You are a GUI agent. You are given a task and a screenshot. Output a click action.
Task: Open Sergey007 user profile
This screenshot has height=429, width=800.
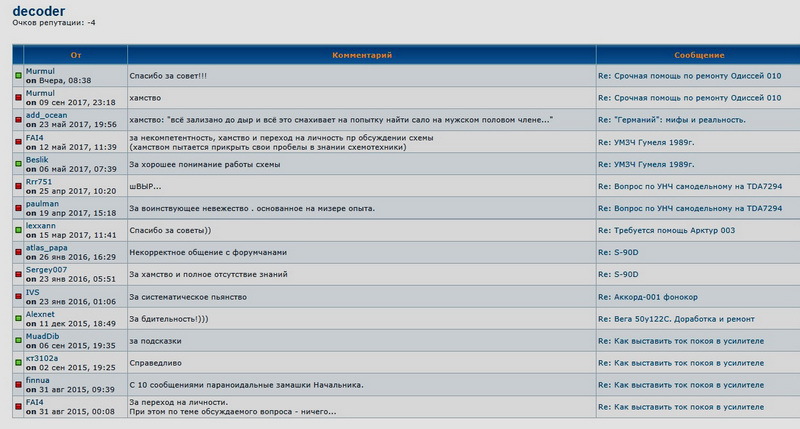[46, 269]
